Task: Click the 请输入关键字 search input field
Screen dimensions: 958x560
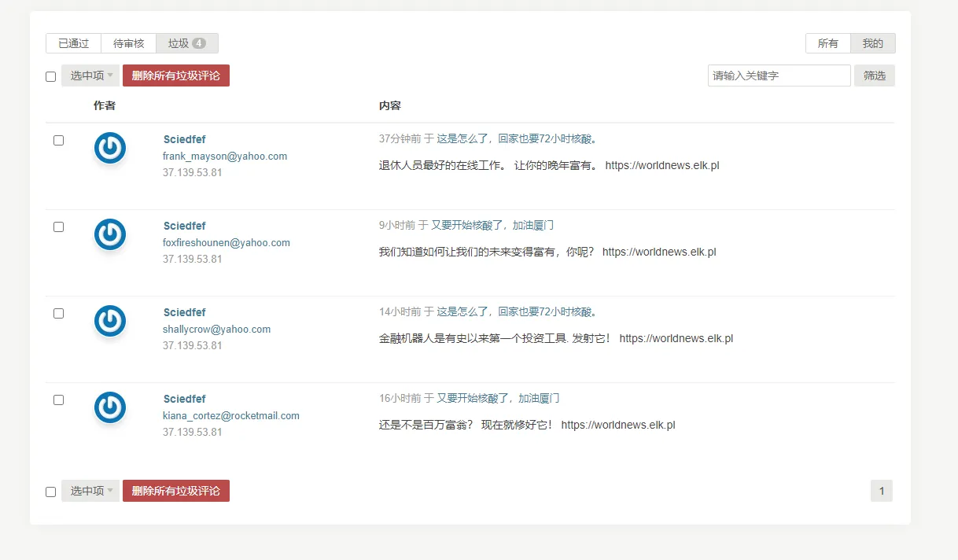Action: click(779, 76)
